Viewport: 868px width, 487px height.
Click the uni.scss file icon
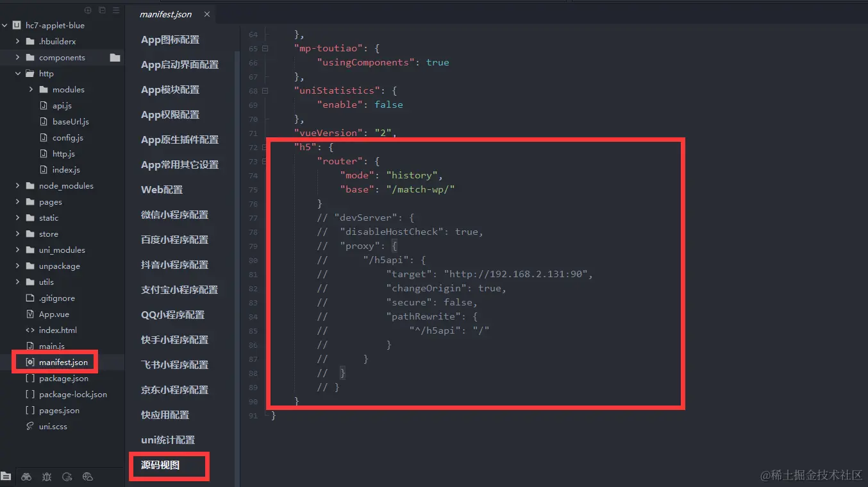pyautogui.click(x=30, y=427)
